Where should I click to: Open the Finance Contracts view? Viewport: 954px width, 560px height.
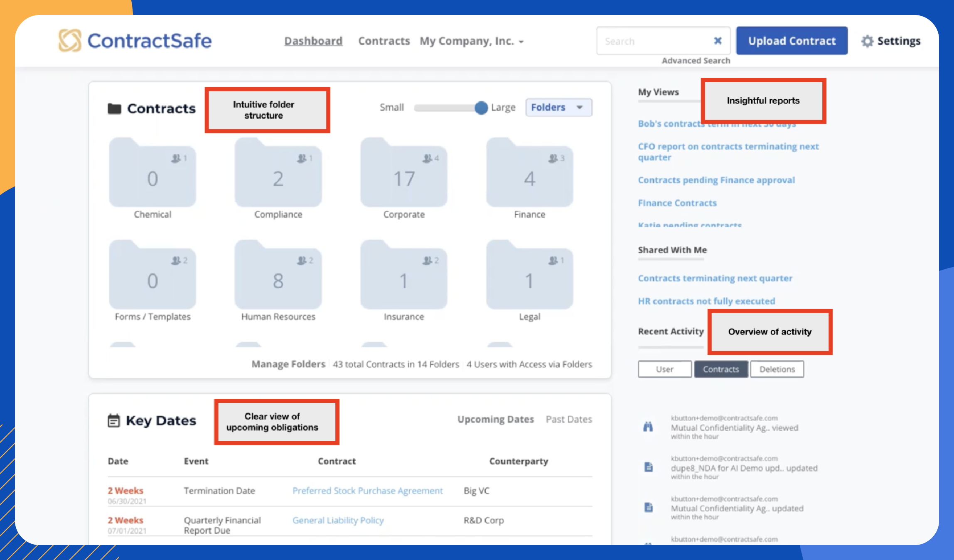tap(677, 203)
